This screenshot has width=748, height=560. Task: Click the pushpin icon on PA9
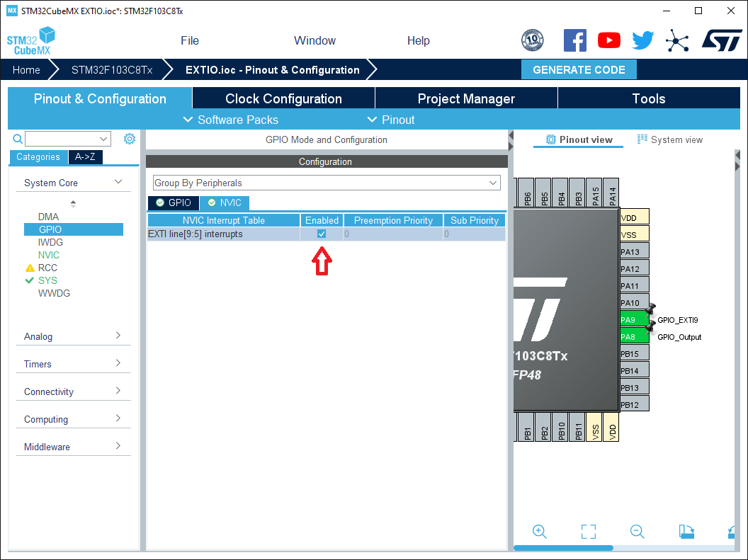click(x=650, y=310)
